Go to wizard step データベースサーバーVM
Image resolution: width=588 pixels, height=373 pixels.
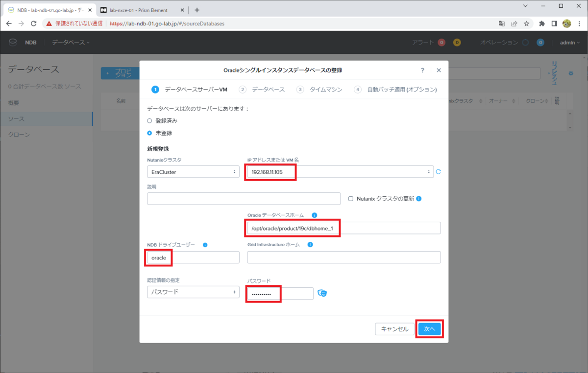[190, 90]
